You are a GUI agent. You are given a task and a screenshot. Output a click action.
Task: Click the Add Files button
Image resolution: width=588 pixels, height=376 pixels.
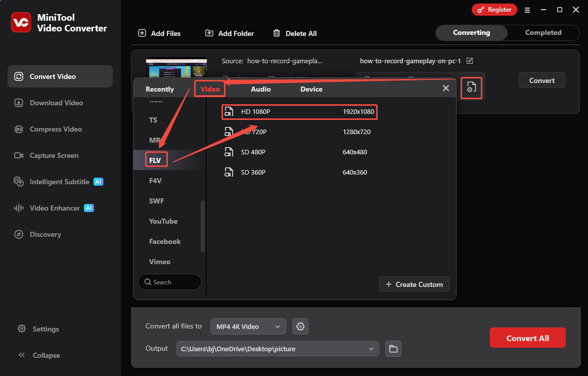click(159, 33)
